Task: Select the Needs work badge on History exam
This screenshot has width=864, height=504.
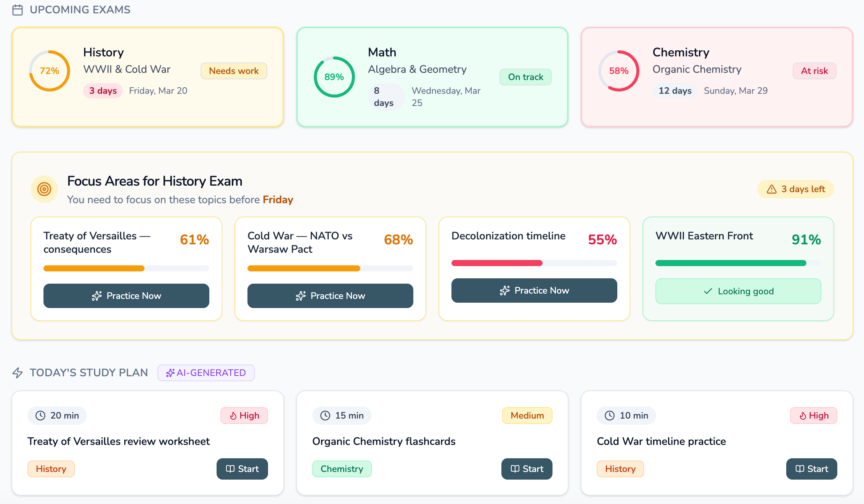Action: coord(234,71)
